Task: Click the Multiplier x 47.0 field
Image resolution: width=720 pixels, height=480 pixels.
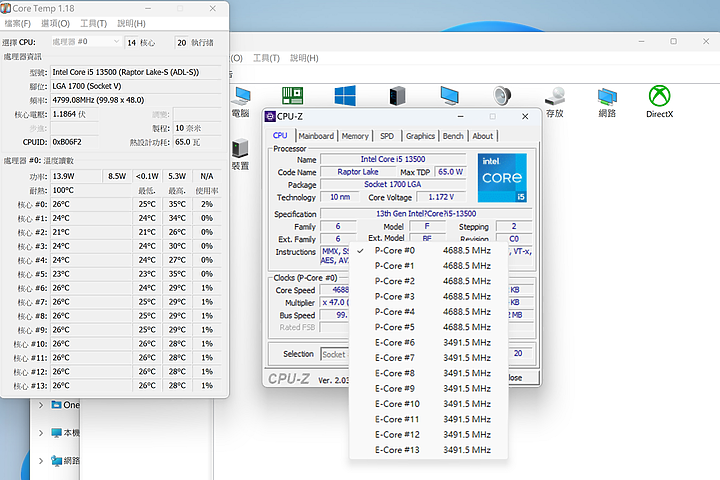Action: click(x=336, y=302)
